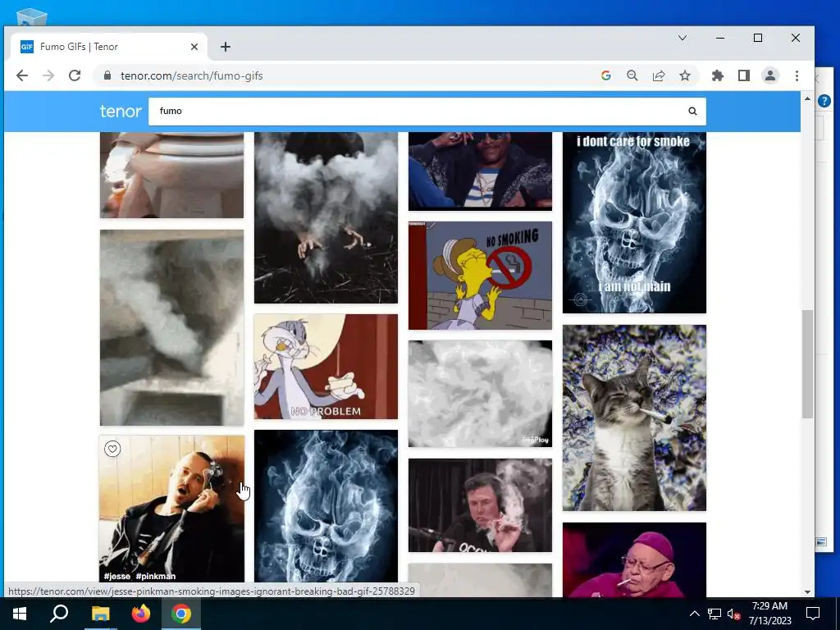This screenshot has height=630, width=840.
Task: Open Chrome profile avatar
Action: 769,75
